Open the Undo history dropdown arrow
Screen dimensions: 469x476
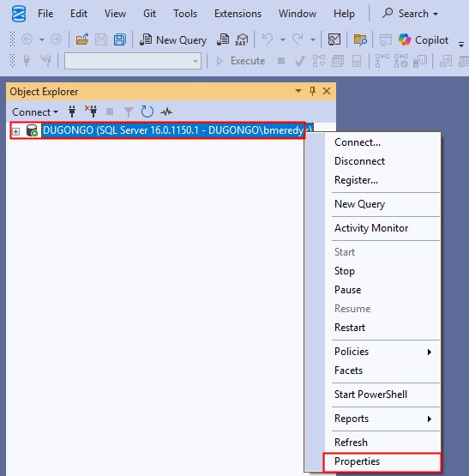point(283,39)
